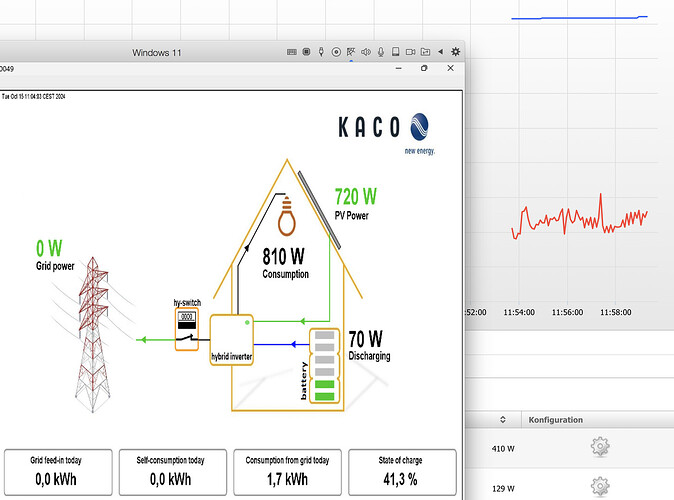This screenshot has height=500, width=674.
Task: Open configuration gear for the 410 W row
Action: coord(600,447)
